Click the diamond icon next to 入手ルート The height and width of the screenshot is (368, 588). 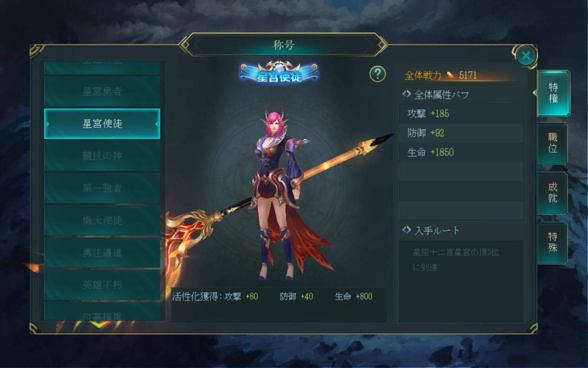[407, 230]
